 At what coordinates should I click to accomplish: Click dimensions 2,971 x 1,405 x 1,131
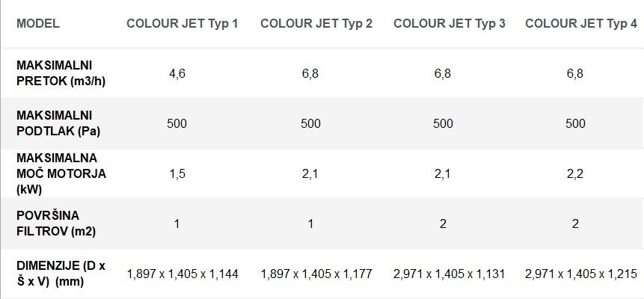[449, 274]
